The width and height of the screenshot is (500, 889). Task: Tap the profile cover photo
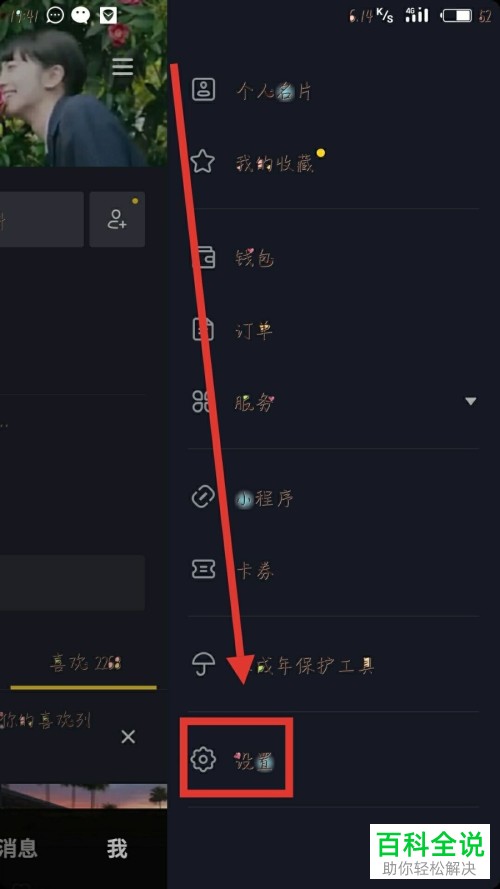83,83
